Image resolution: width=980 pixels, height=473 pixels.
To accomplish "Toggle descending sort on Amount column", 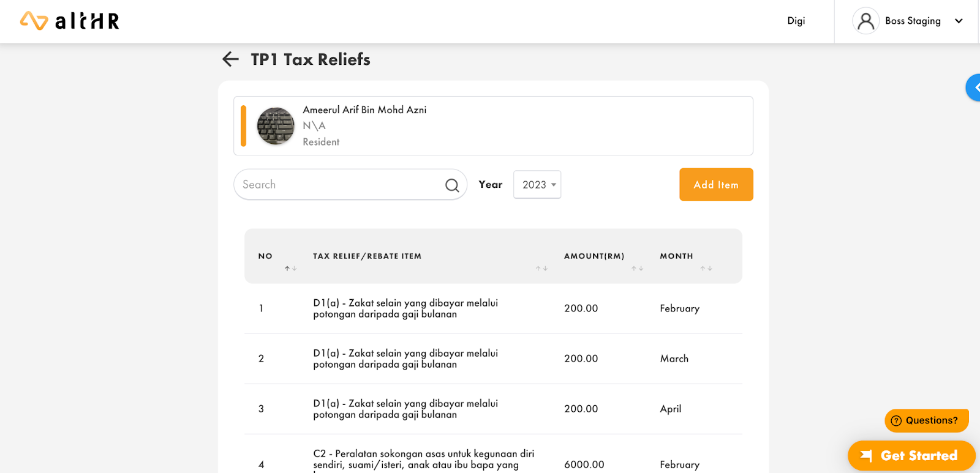I will point(641,268).
